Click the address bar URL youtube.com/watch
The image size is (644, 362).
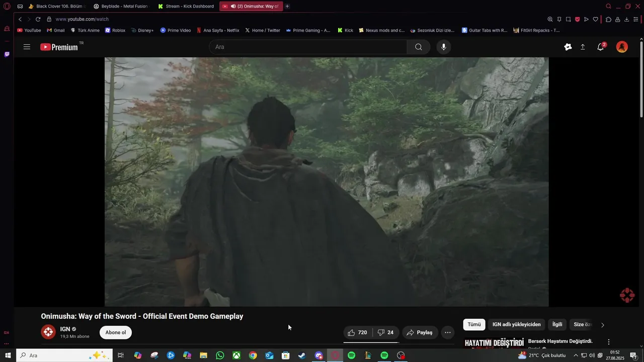[82, 19]
